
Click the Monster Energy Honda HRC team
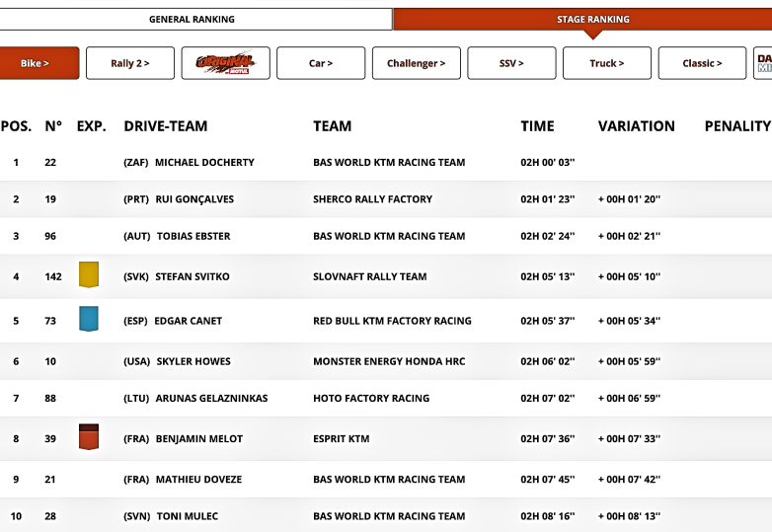click(x=389, y=361)
